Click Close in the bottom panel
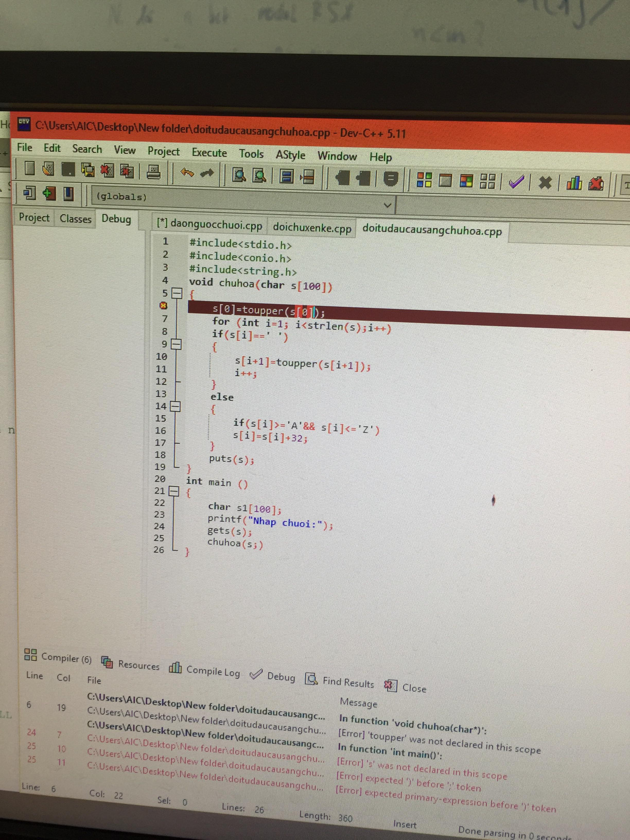Image resolution: width=630 pixels, height=840 pixels. 414,688
